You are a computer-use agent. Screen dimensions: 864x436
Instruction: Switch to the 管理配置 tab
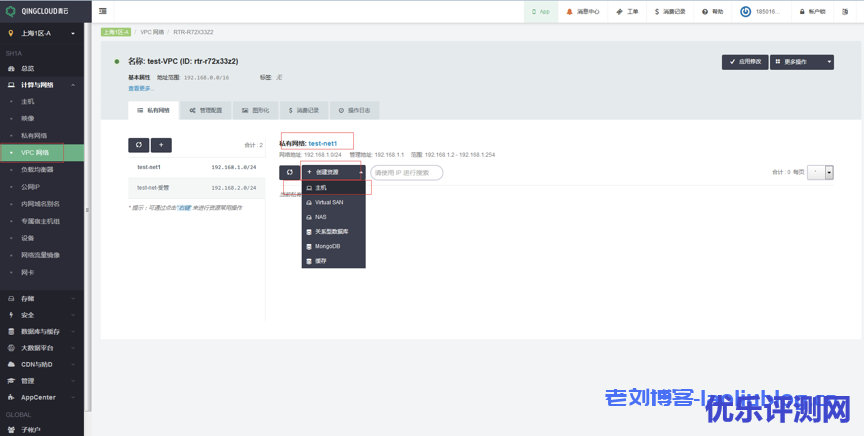point(205,110)
